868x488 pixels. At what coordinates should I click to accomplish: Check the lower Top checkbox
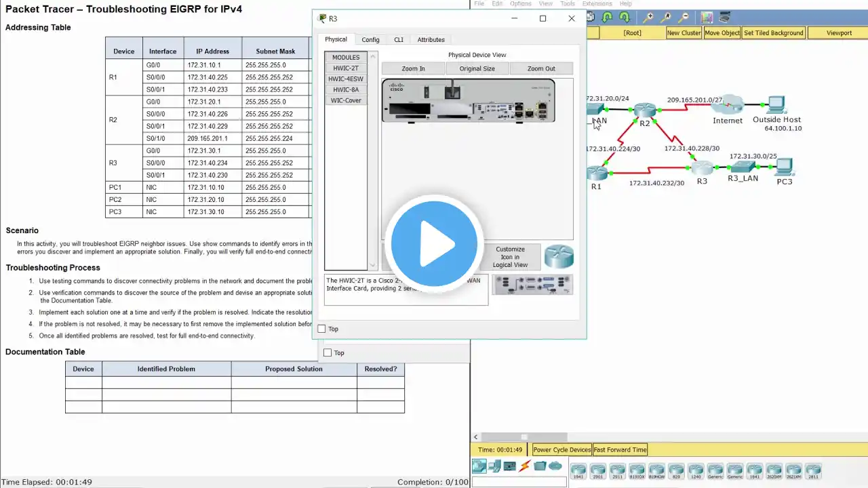tap(328, 352)
